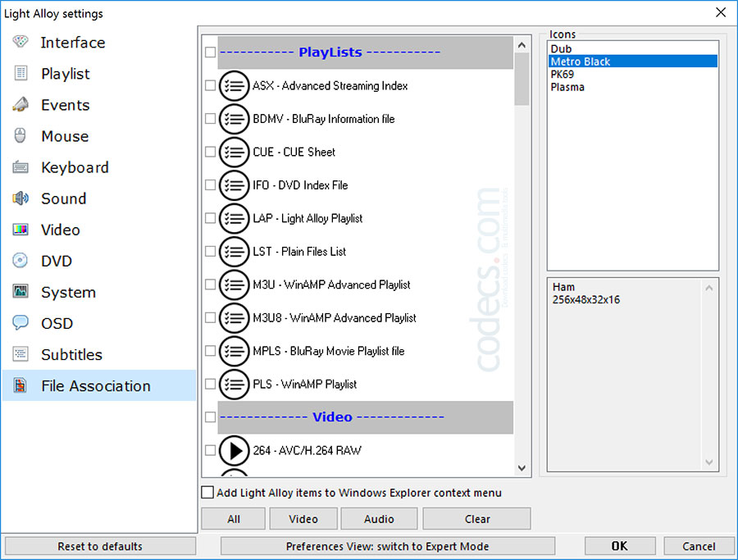Check the Video group header checkbox
Viewport: 738px width, 560px height.
[x=211, y=417]
